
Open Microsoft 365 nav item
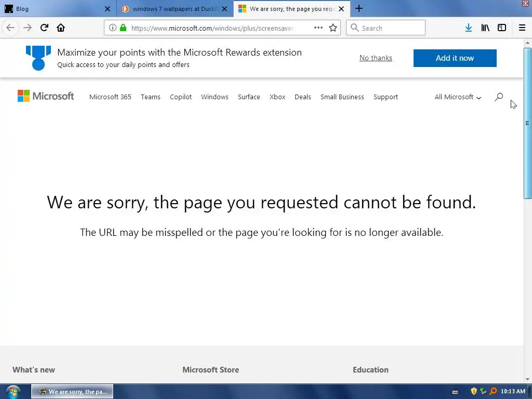(110, 97)
